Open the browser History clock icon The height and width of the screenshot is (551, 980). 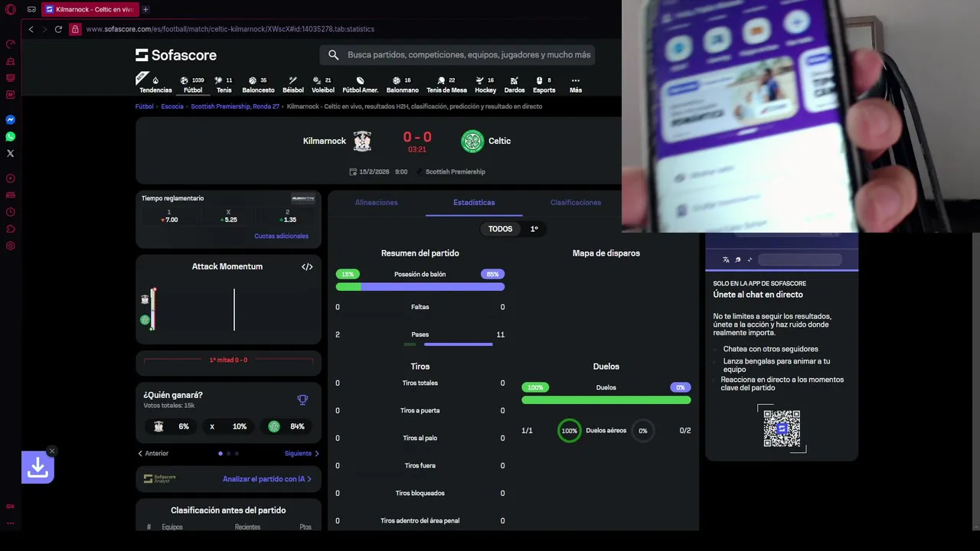(x=11, y=212)
